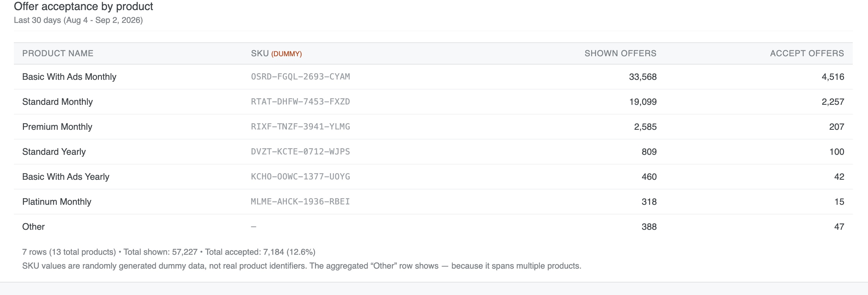The image size is (868, 295).
Task: Sort by the Accept Offers column header
Action: pyautogui.click(x=807, y=53)
